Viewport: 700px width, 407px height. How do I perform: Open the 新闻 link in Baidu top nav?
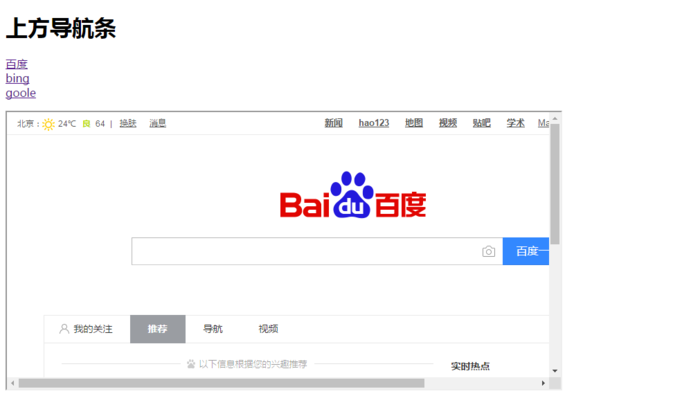coord(333,123)
